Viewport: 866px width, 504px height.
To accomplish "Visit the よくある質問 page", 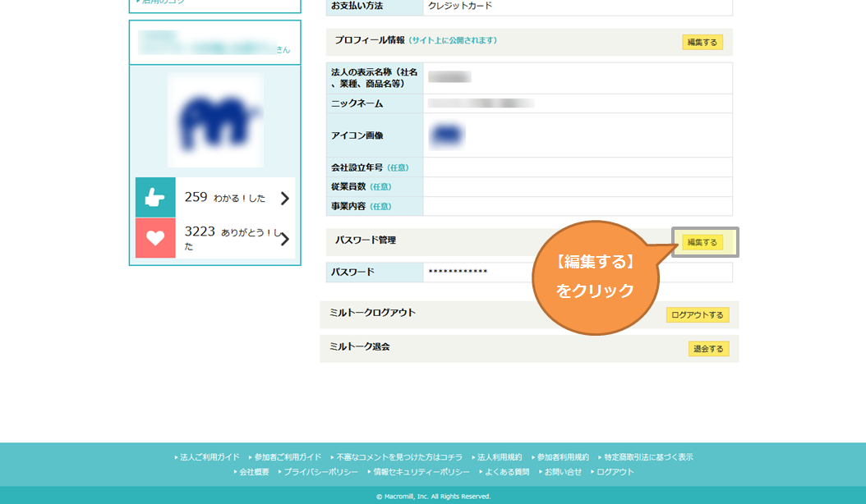I will tap(507, 472).
